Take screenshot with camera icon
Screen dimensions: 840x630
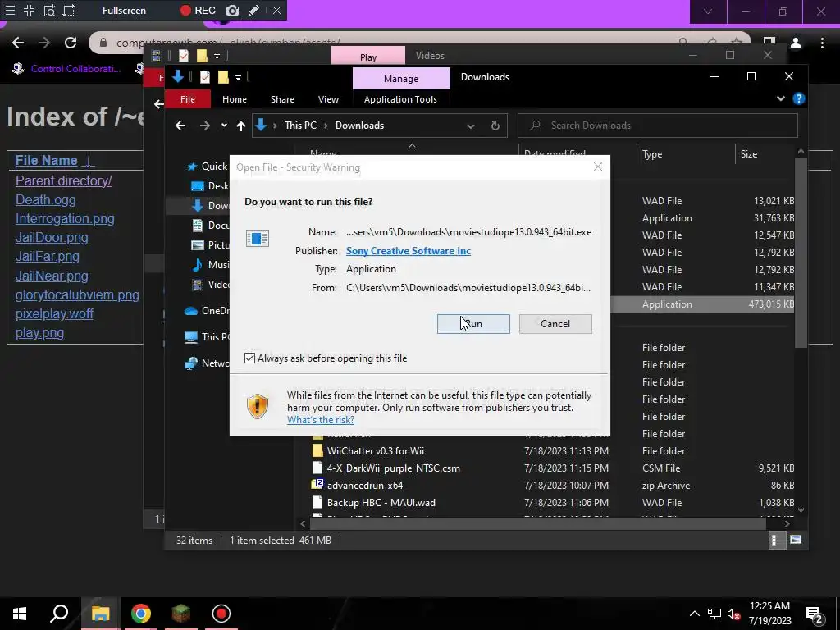pos(232,10)
